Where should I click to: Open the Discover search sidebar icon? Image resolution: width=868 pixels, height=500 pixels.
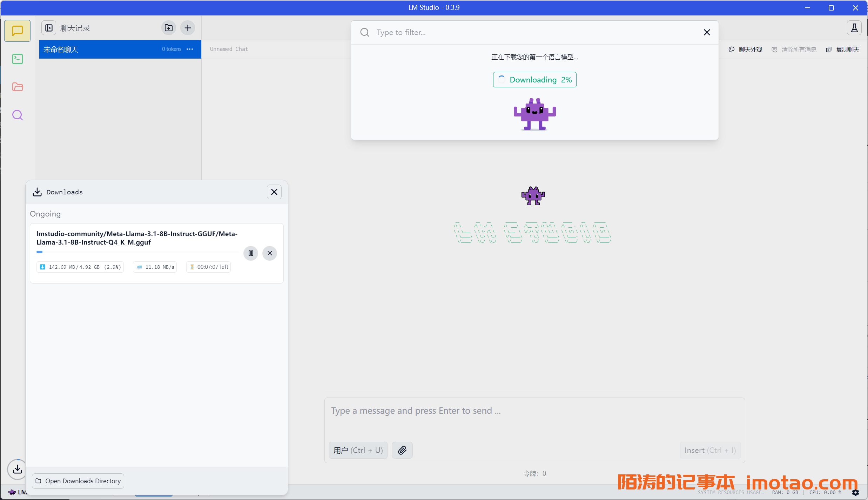point(17,115)
